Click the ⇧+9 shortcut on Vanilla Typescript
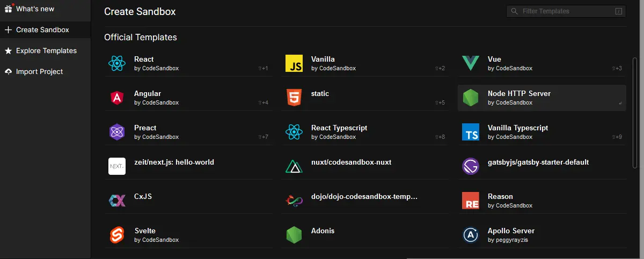This screenshot has height=259, width=644. coord(617,137)
